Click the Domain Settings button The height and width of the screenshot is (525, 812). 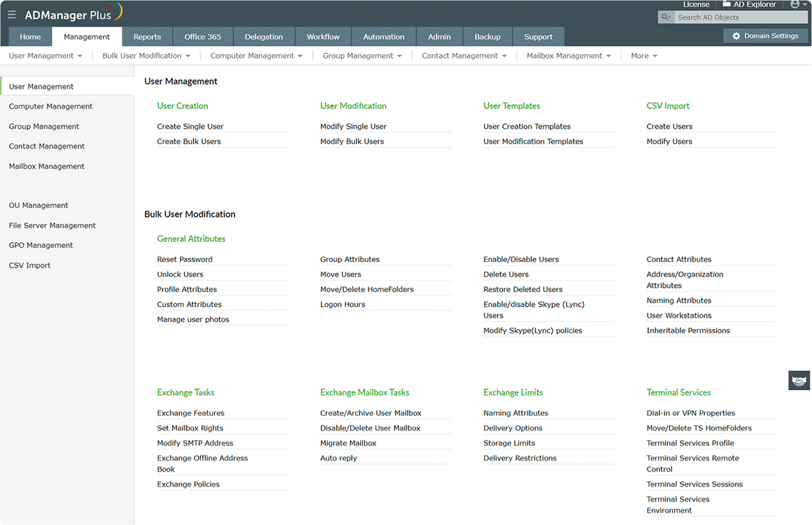coord(766,36)
